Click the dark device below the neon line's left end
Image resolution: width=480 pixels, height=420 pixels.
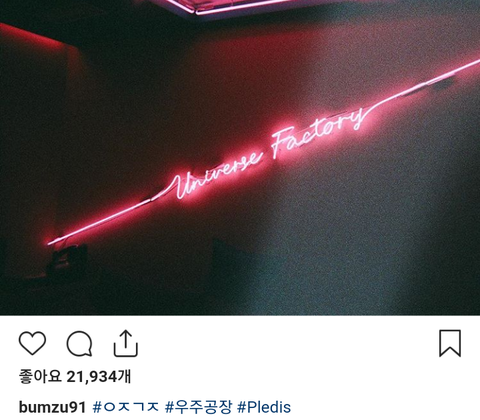point(68,258)
